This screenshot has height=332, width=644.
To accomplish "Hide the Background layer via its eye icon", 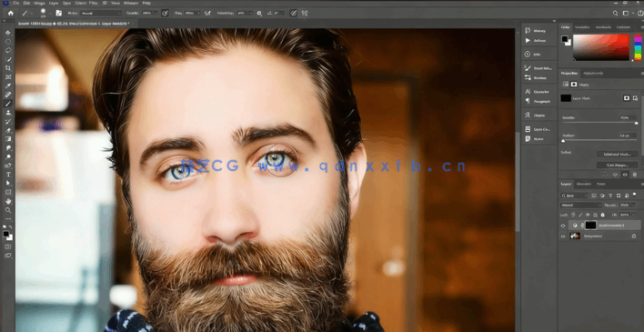I will 563,236.
